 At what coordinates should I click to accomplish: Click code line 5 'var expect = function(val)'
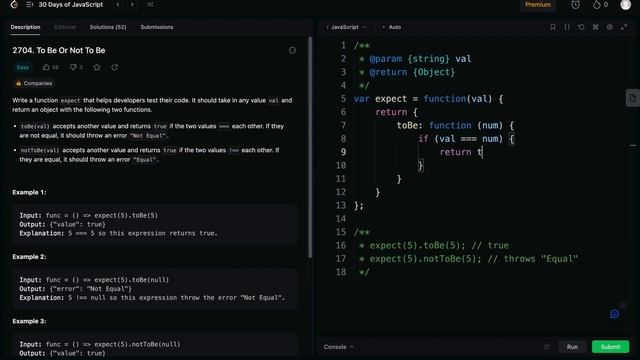pyautogui.click(x=429, y=99)
